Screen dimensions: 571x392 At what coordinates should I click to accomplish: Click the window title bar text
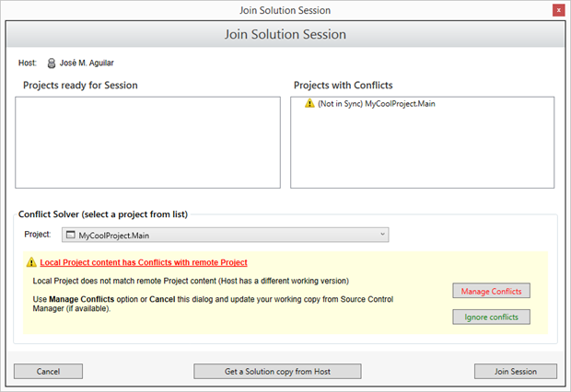click(285, 10)
